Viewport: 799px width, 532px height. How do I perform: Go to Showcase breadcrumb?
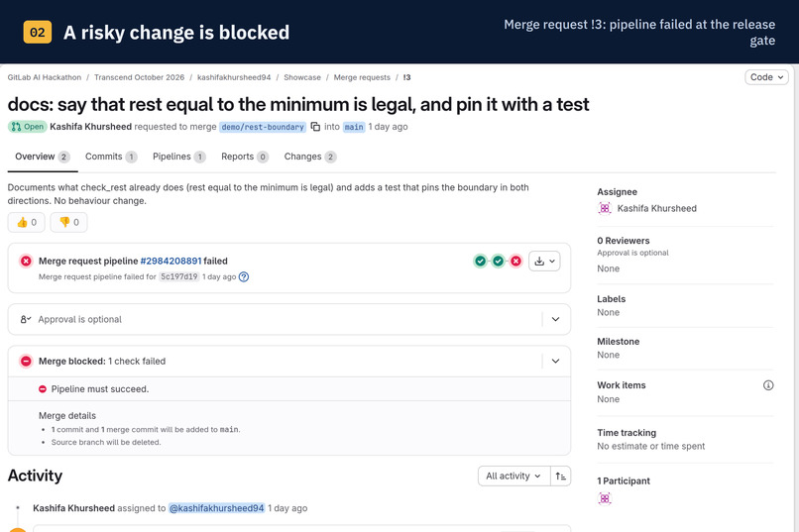tap(302, 77)
